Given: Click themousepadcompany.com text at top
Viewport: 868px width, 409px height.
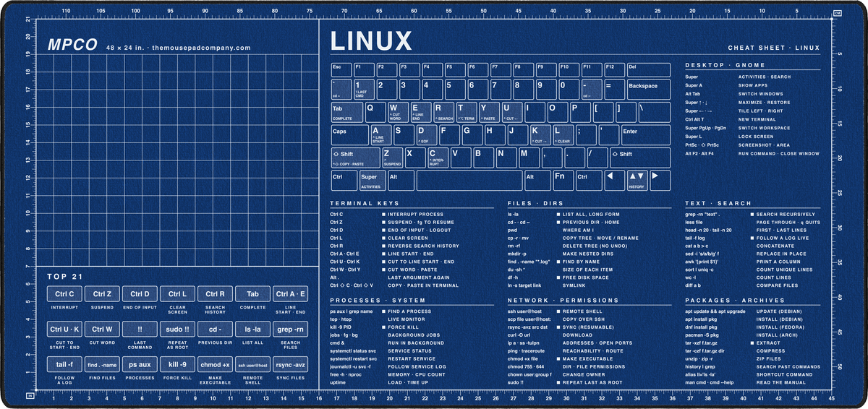Looking at the screenshot, I should [203, 48].
